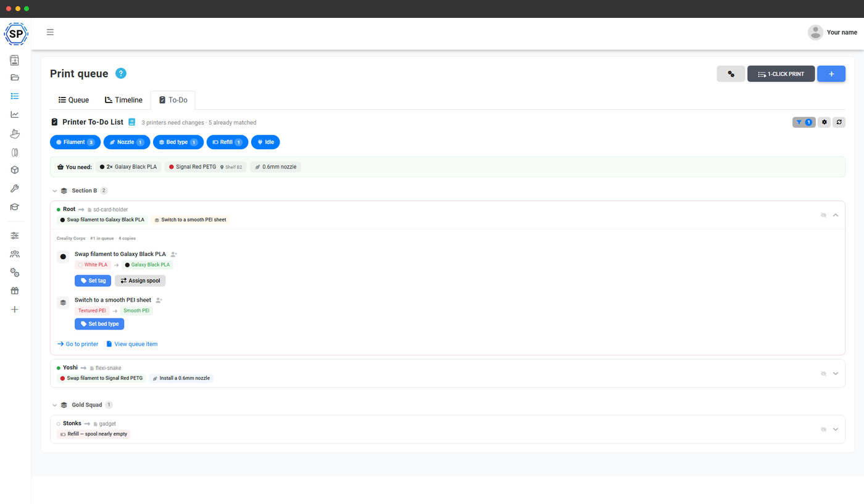
Task: Expand the Stonks printer card
Action: 836,429
